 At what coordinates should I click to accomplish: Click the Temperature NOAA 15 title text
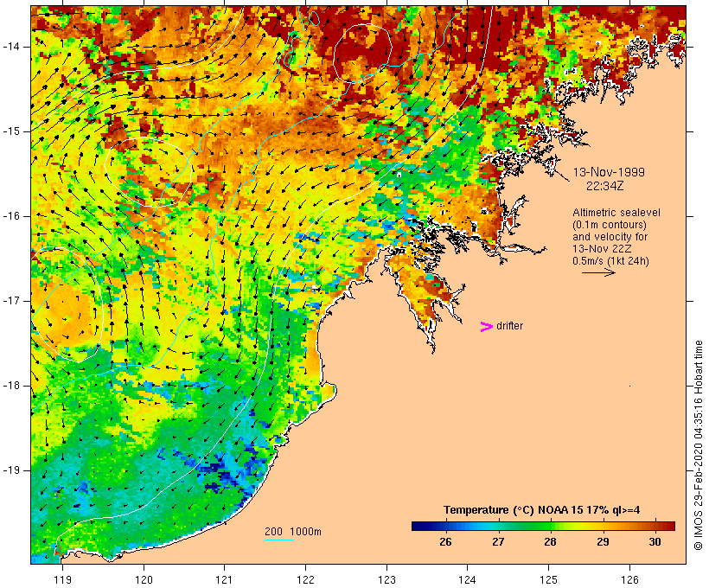point(542,510)
